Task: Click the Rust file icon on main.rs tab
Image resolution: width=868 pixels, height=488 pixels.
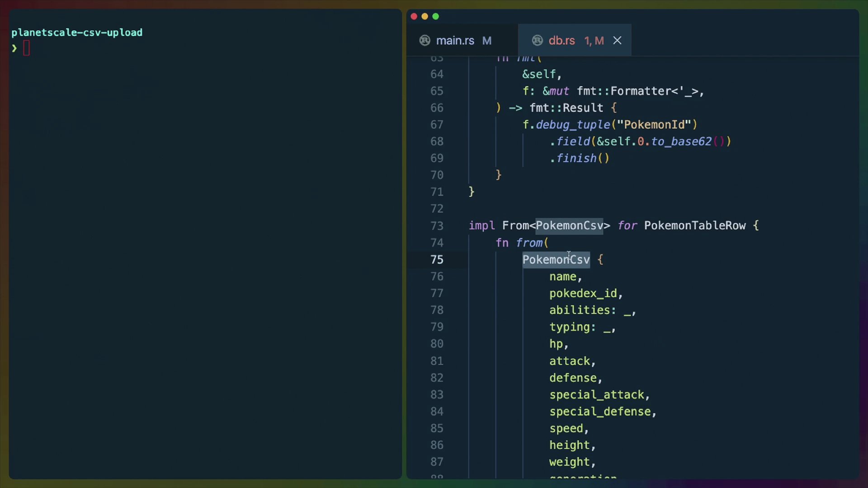Action: pos(425,41)
